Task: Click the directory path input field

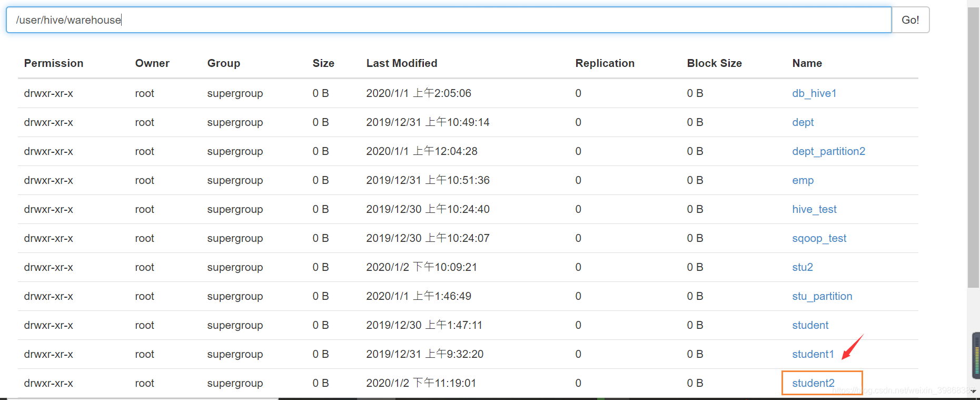Action: tap(449, 20)
